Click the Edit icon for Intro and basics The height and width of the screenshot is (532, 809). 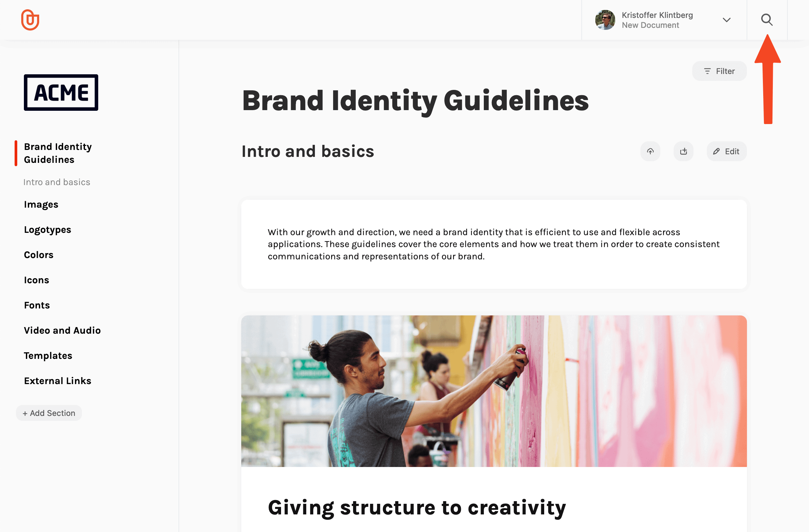[725, 151]
